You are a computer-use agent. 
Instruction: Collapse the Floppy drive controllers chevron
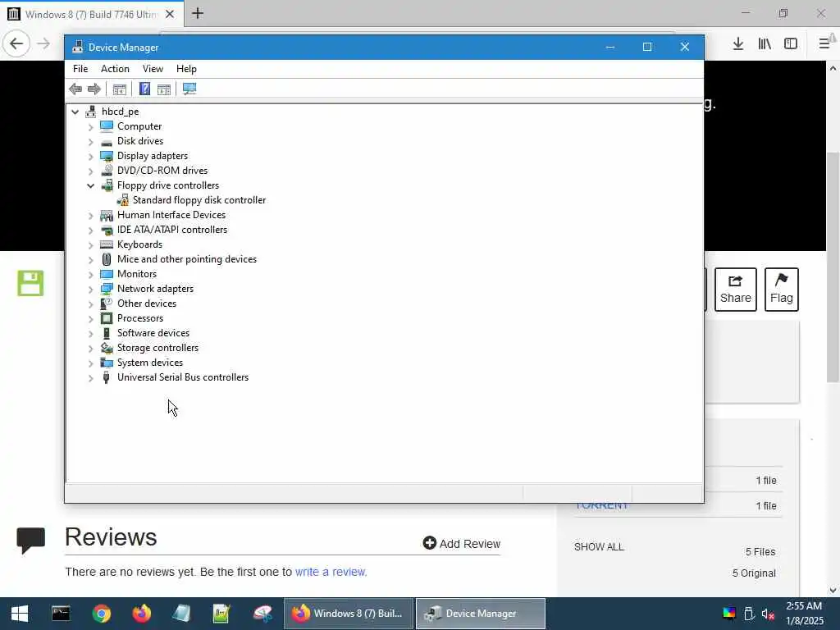click(90, 186)
